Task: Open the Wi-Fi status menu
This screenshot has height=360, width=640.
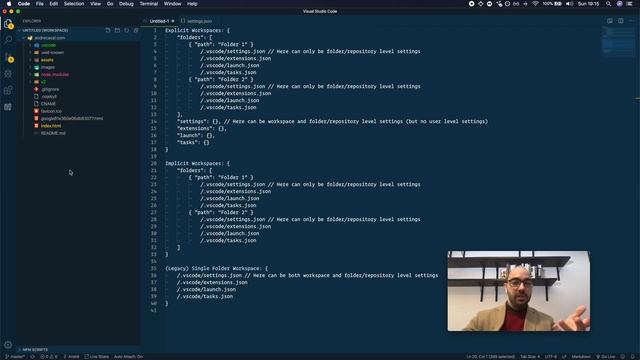Action: tap(535, 4)
